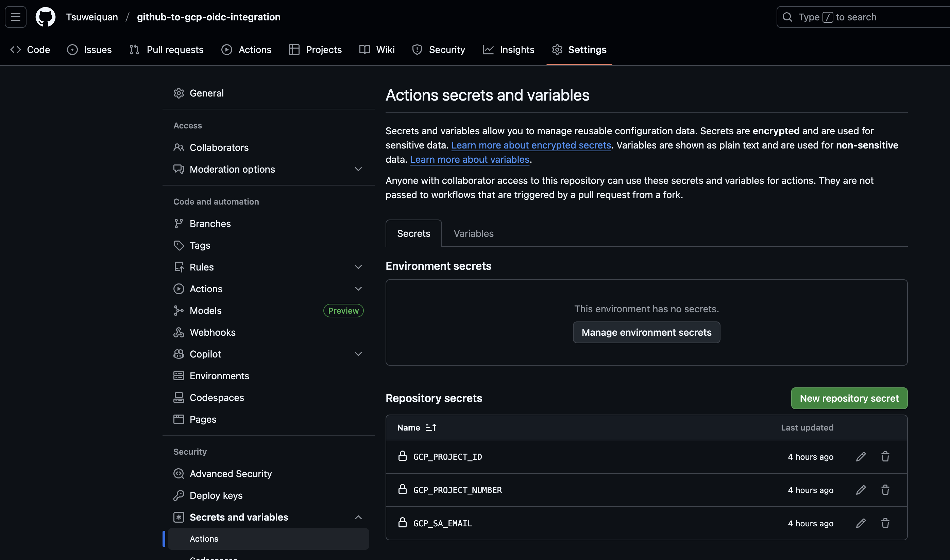Open the Code repository tab
This screenshot has width=950, height=560.
pos(30,50)
